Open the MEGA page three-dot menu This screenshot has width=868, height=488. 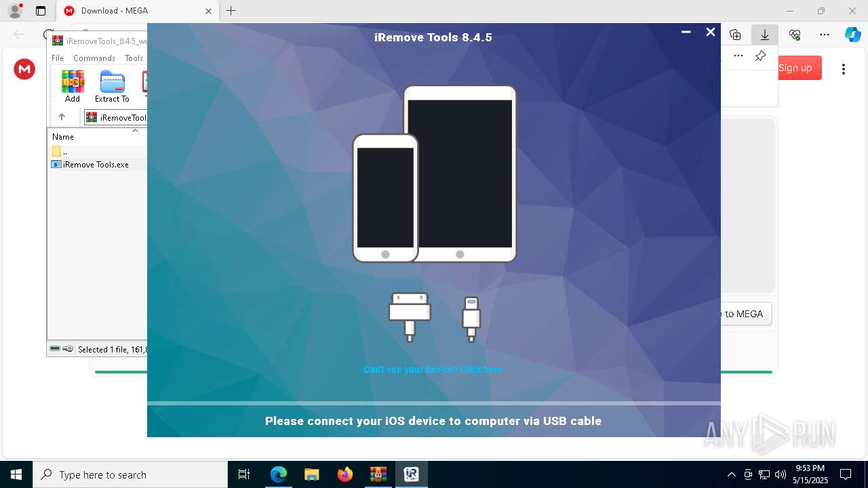(x=844, y=68)
